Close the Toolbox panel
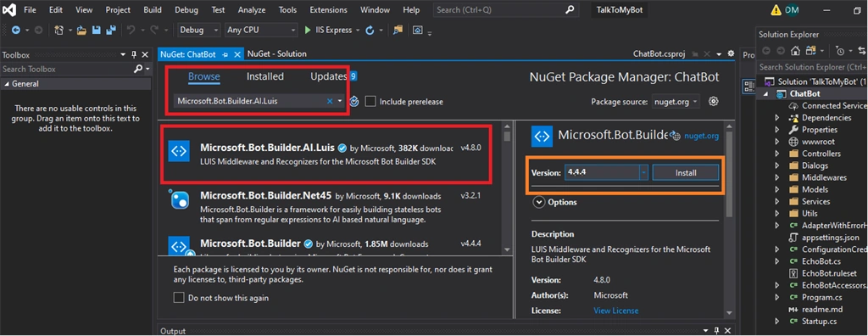The height and width of the screenshot is (336, 868). tap(145, 55)
